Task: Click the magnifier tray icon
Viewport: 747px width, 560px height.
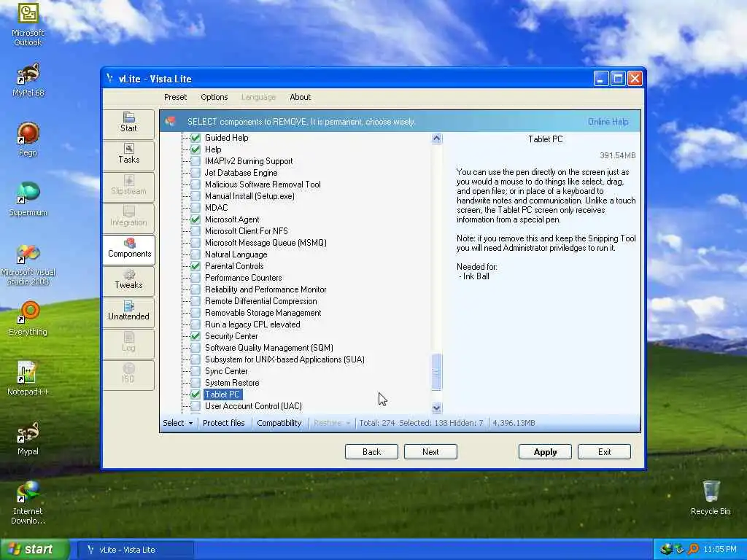Action: [x=693, y=549]
